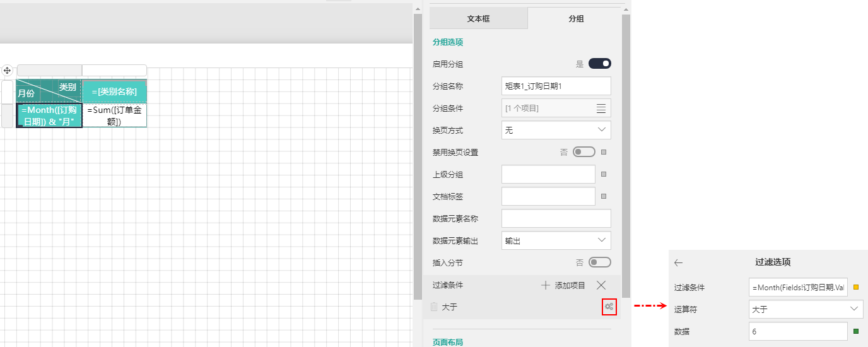868x347 pixels.
Task: Turn off the 启用分组 switch
Action: coord(599,64)
